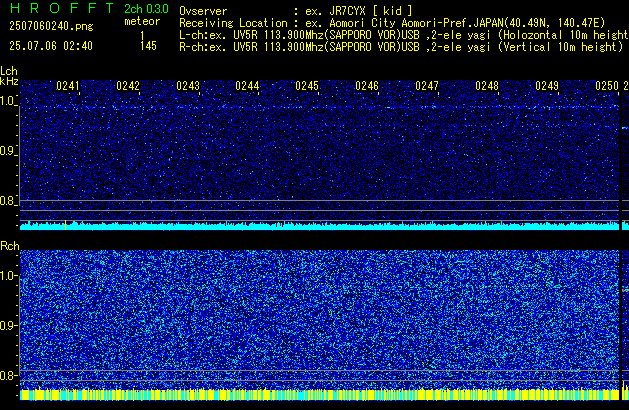Click the 0250 time marker
The height and width of the screenshot is (410, 629).
607,86
